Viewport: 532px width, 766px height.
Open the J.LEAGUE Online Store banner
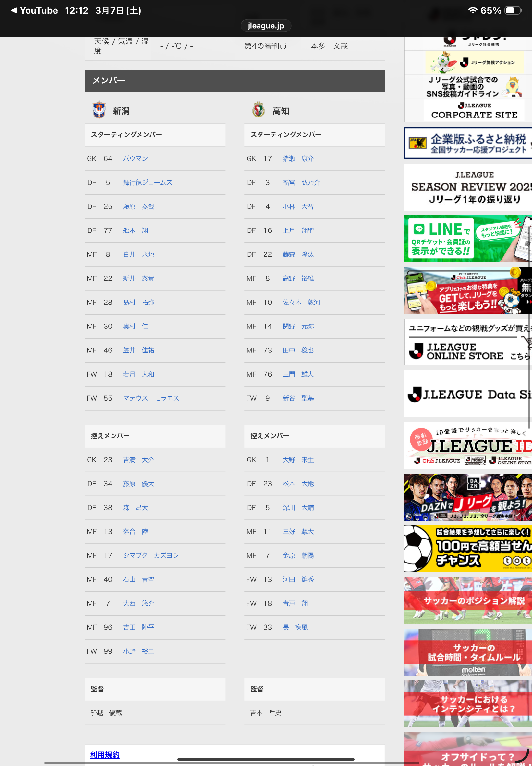click(x=467, y=342)
